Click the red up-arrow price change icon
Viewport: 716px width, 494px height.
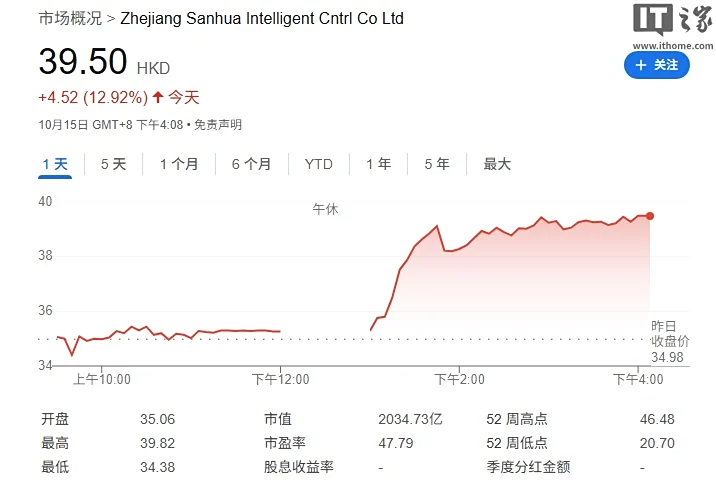tap(158, 97)
